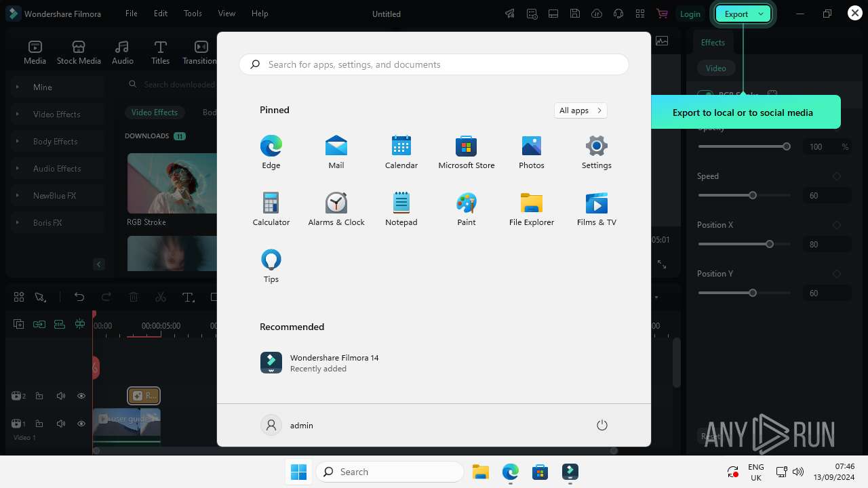This screenshot has height=488, width=868.
Task: Click the Video pill under Effects panel
Action: (715, 68)
